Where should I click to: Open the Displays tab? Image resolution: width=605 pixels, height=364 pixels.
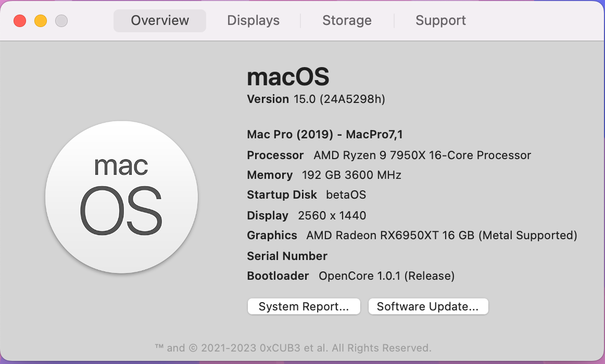pyautogui.click(x=254, y=21)
